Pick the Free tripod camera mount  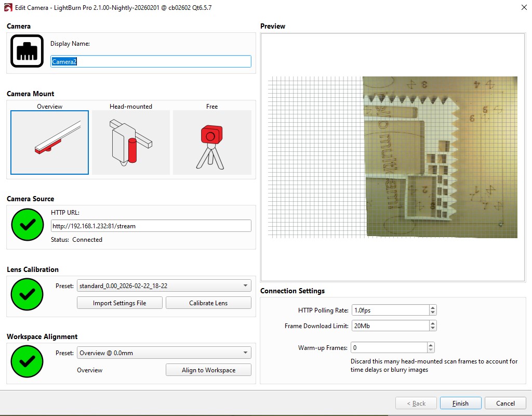pos(212,142)
